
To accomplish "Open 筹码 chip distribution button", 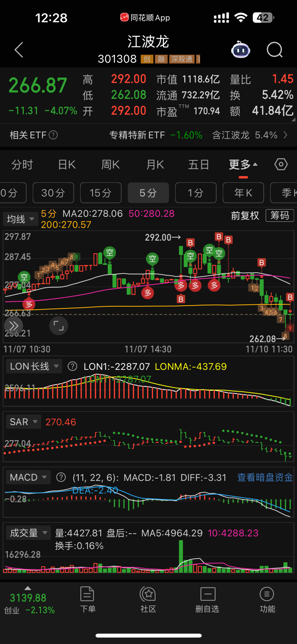I will click(x=280, y=215).
